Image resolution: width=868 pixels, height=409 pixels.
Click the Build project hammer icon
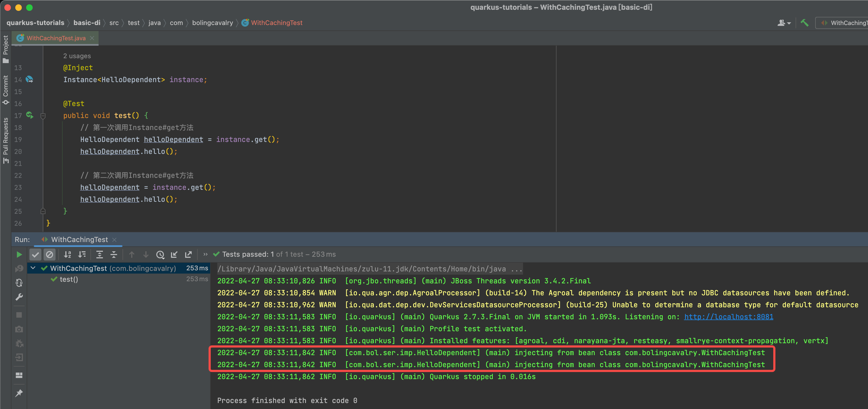click(805, 23)
